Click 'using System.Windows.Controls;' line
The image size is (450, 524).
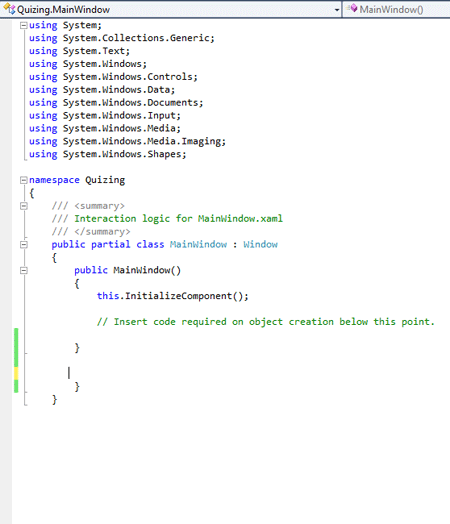[x=113, y=77]
